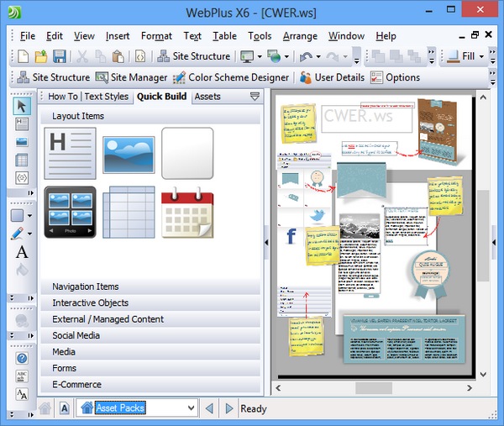Switch to the Text Styles tab
504x426 pixels.
pyautogui.click(x=107, y=97)
